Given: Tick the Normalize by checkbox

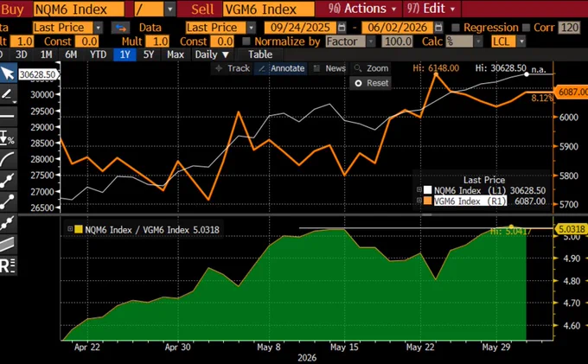Looking at the screenshot, I should (x=246, y=41).
